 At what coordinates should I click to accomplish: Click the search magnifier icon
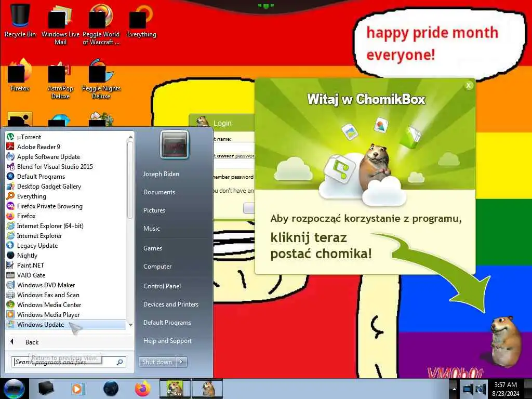[x=119, y=362]
